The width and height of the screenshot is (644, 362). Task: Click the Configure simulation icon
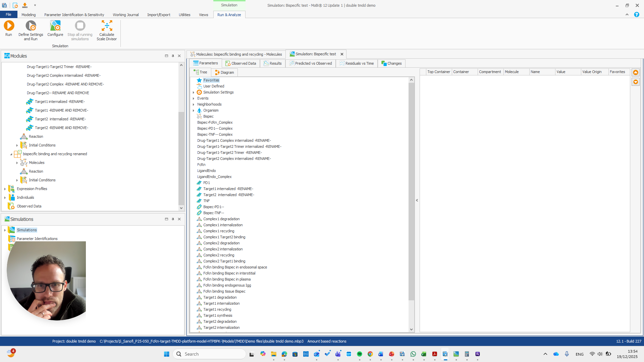tap(55, 26)
